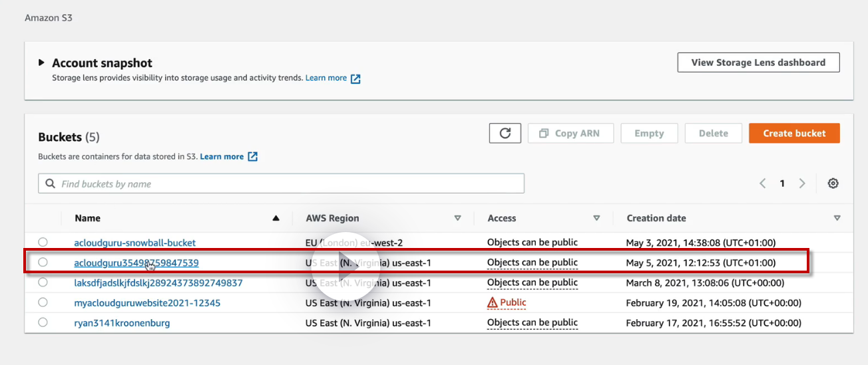Click external link icon beside Buckets Learn more

pos(252,157)
